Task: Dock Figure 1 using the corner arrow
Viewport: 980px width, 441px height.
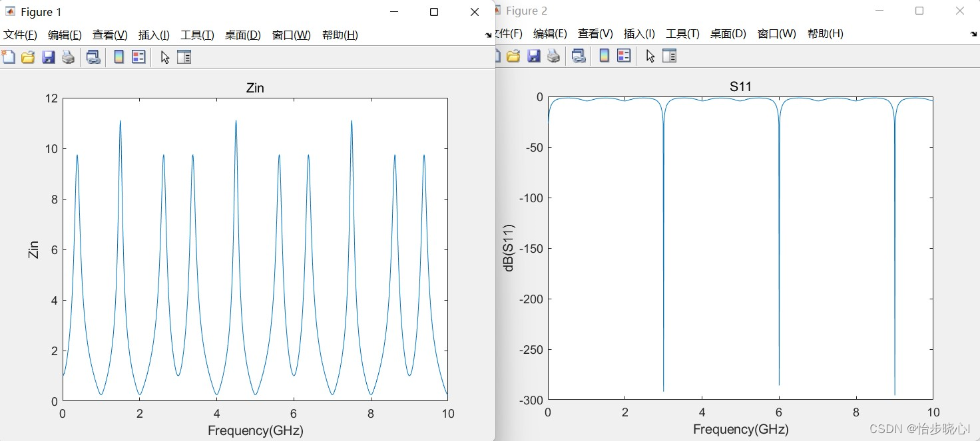Action: (x=488, y=35)
